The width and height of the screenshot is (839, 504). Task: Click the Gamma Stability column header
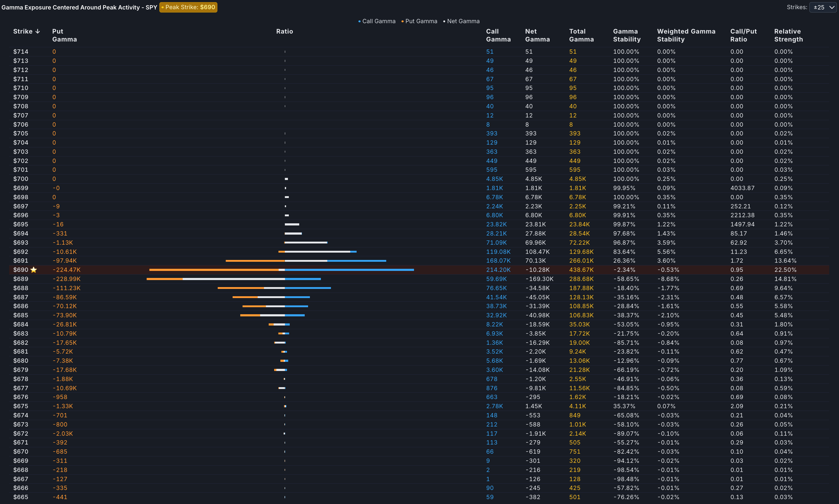pos(626,35)
